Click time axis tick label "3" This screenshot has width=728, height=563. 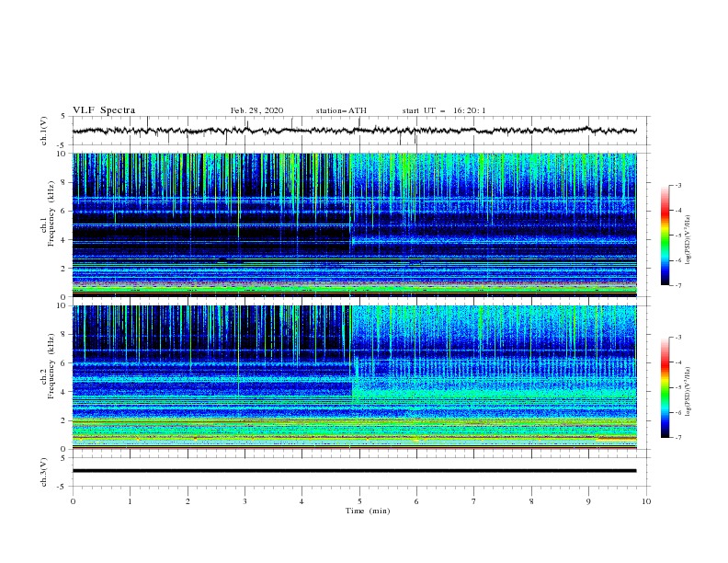pyautogui.click(x=245, y=501)
